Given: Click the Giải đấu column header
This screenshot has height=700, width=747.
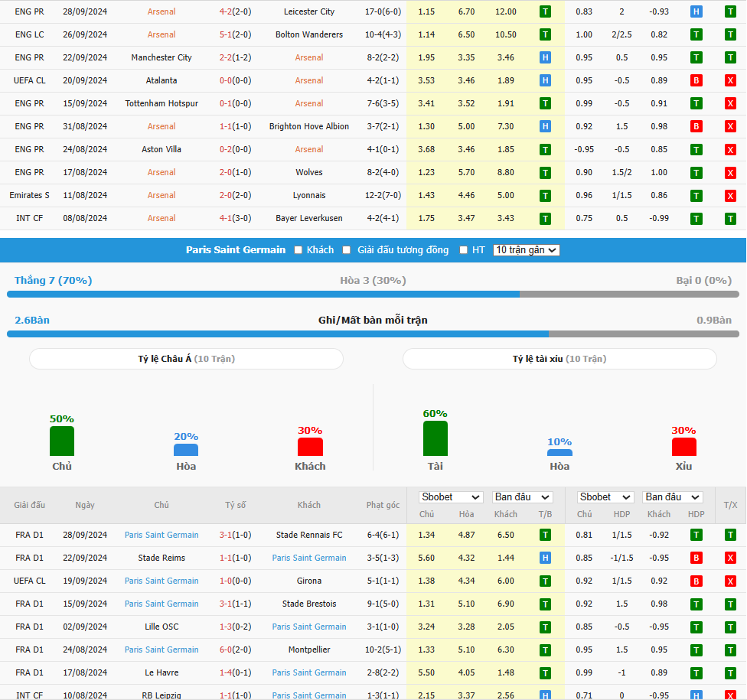Looking at the screenshot, I should pos(30,505).
